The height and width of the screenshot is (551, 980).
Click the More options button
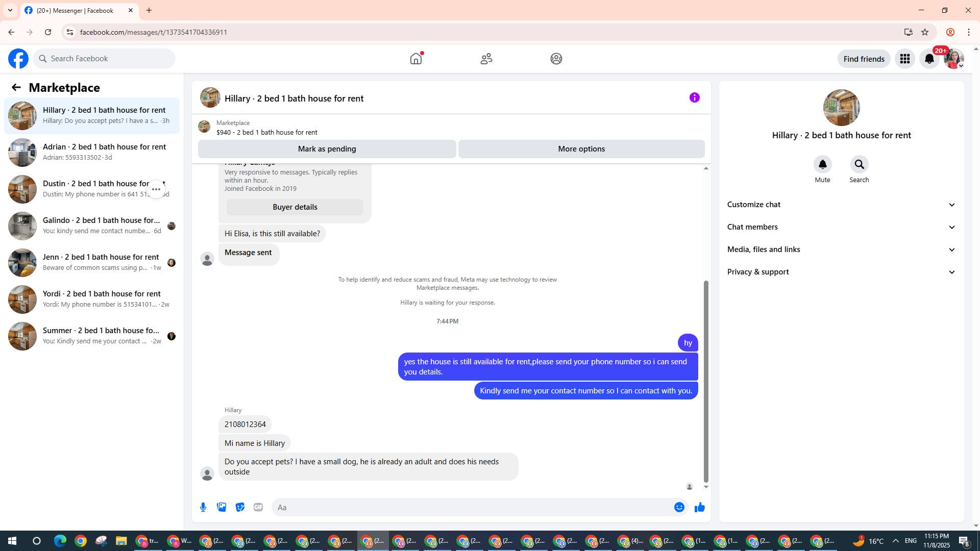click(x=581, y=149)
